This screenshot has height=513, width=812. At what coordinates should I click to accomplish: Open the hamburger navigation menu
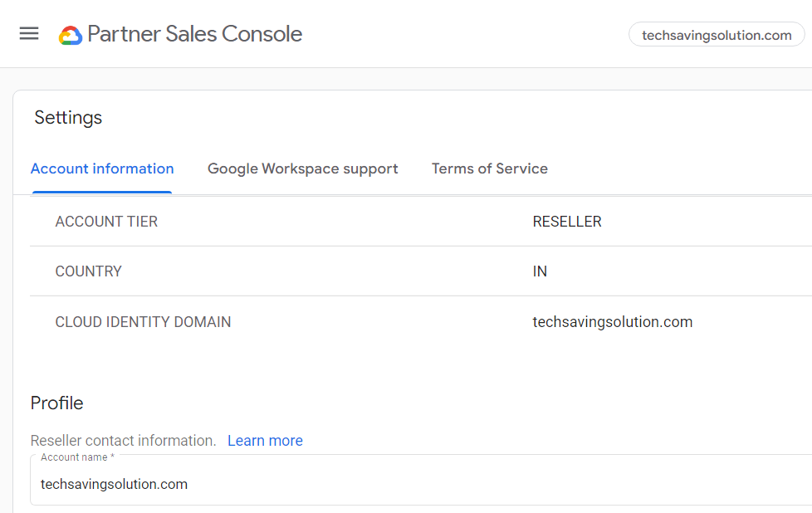pyautogui.click(x=29, y=34)
